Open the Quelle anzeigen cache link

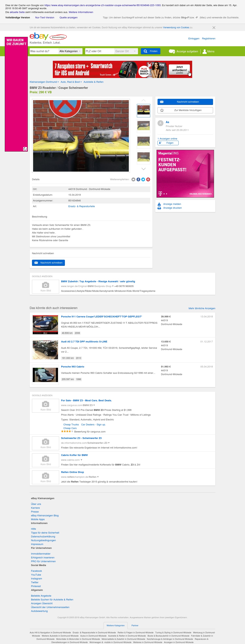tap(68, 18)
